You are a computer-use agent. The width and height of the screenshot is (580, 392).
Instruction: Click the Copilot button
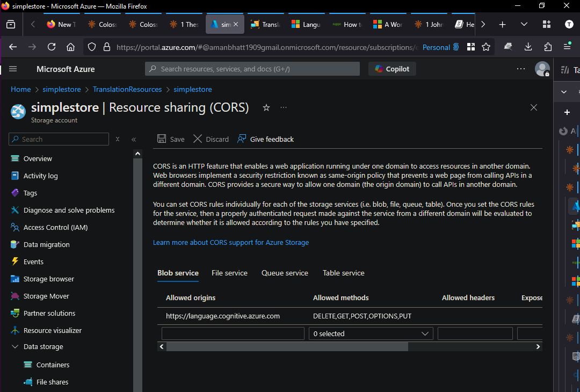coord(392,69)
